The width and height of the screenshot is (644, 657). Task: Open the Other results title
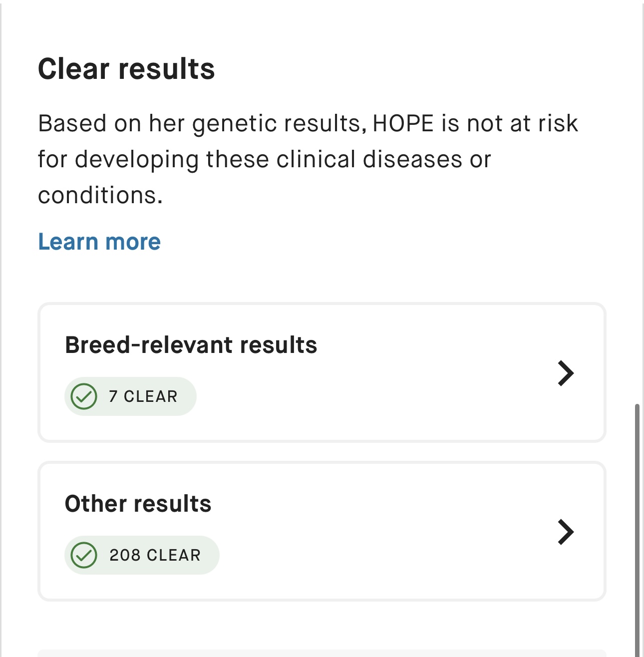(x=138, y=504)
